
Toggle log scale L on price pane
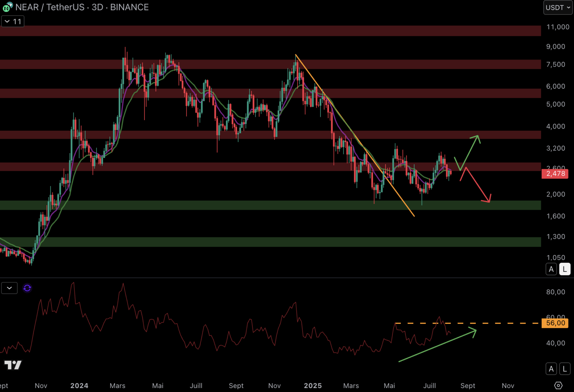coord(565,269)
